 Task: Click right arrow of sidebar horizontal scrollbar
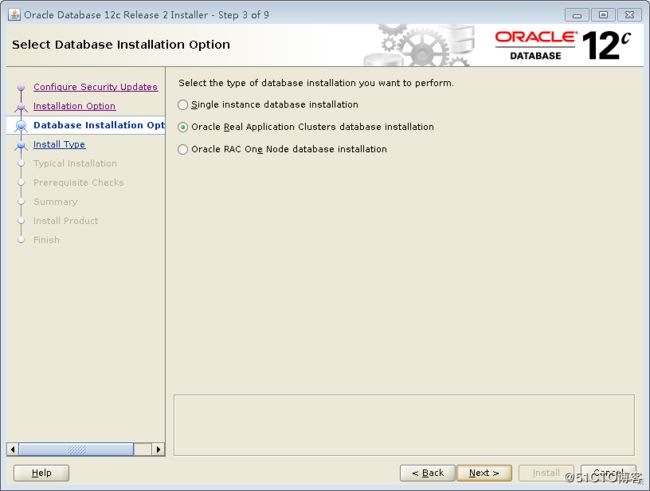point(158,449)
